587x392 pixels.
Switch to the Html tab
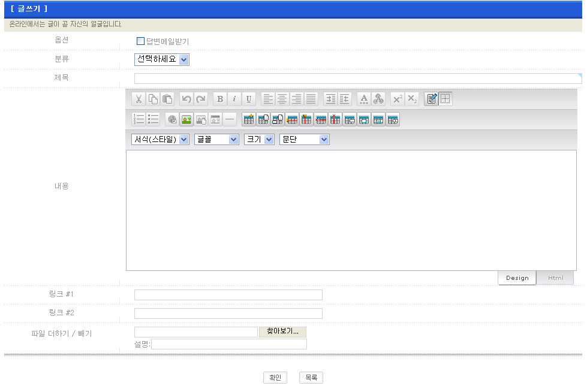click(555, 278)
